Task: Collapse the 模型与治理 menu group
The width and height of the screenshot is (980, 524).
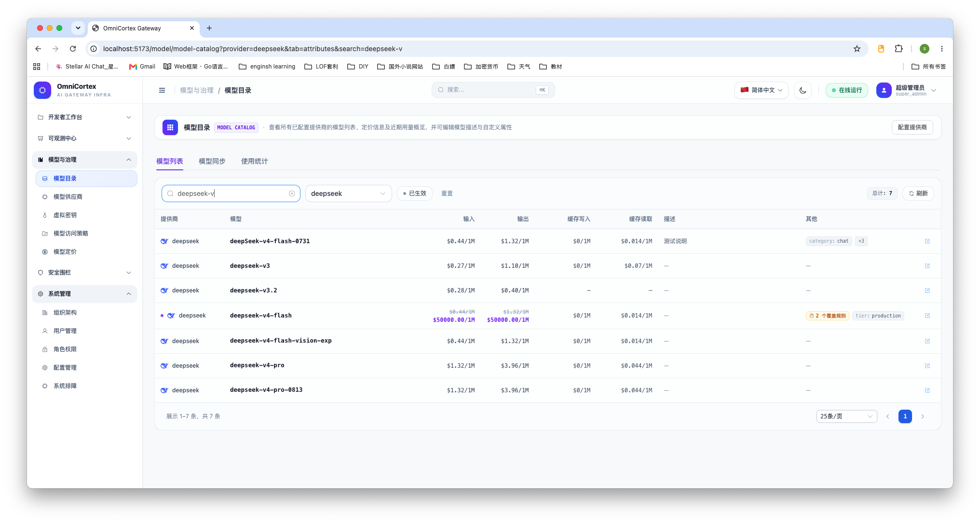Action: point(85,160)
